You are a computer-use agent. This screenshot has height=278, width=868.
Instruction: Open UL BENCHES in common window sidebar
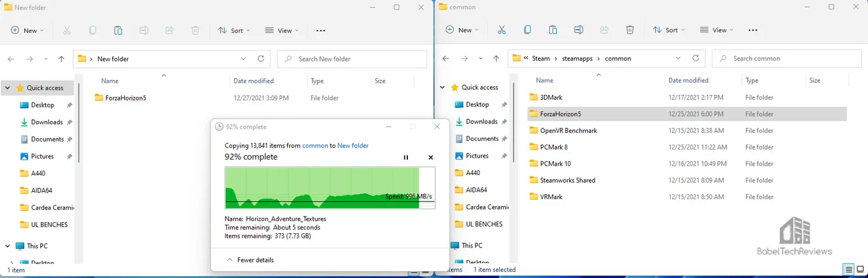click(x=477, y=224)
